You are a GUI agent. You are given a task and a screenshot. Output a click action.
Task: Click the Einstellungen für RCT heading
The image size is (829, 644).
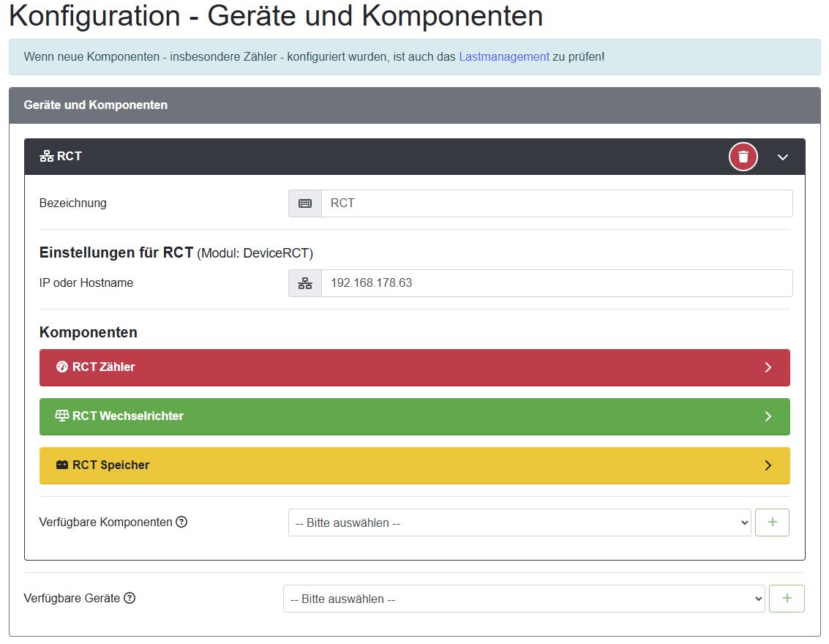(x=176, y=252)
